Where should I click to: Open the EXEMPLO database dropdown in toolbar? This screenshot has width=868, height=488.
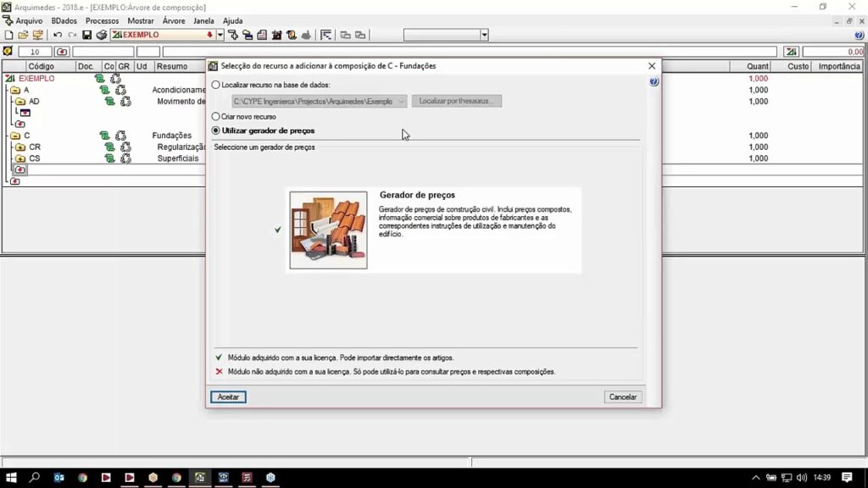pos(220,35)
